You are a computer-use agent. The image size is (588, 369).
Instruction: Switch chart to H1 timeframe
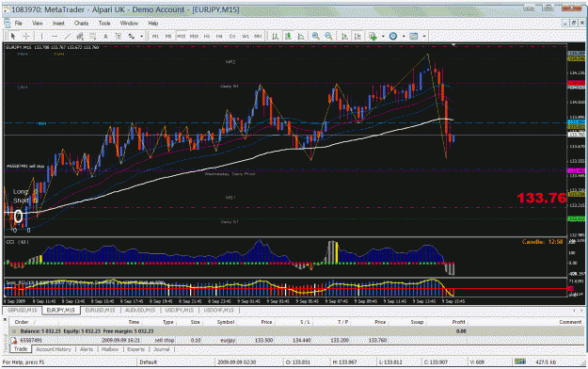pyautogui.click(x=207, y=36)
